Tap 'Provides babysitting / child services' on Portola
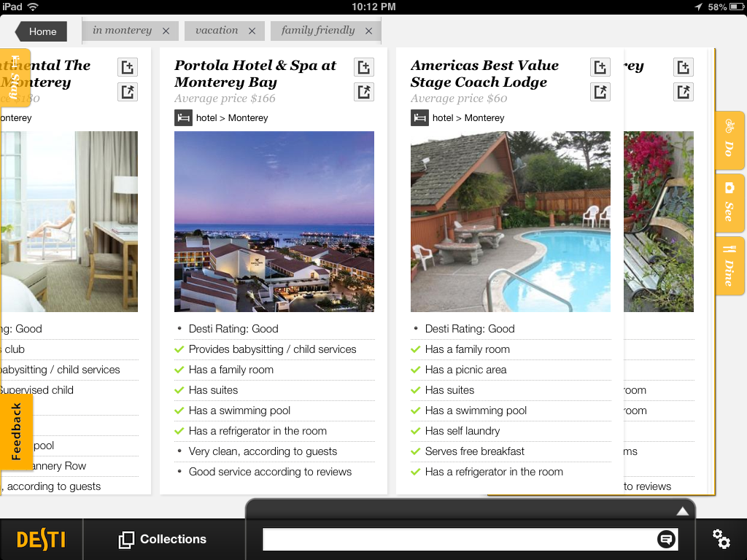The height and width of the screenshot is (560, 747). [273, 349]
